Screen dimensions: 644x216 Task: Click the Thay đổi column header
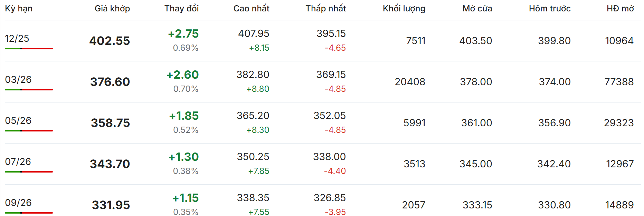coord(181,9)
